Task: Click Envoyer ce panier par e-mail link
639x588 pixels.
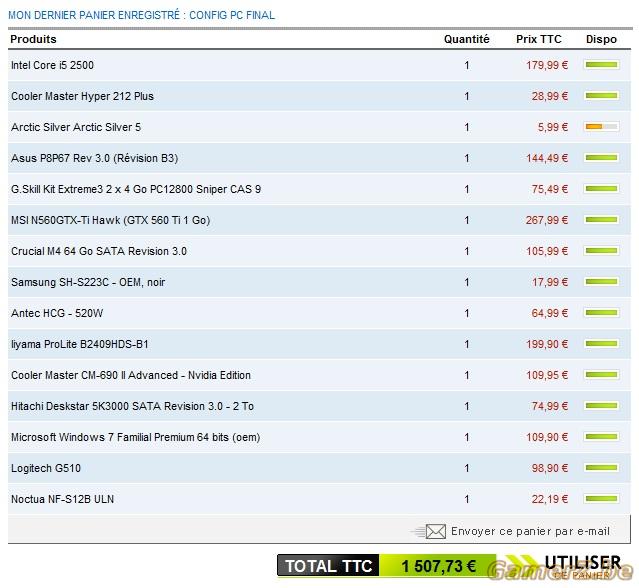Action: 530,531
